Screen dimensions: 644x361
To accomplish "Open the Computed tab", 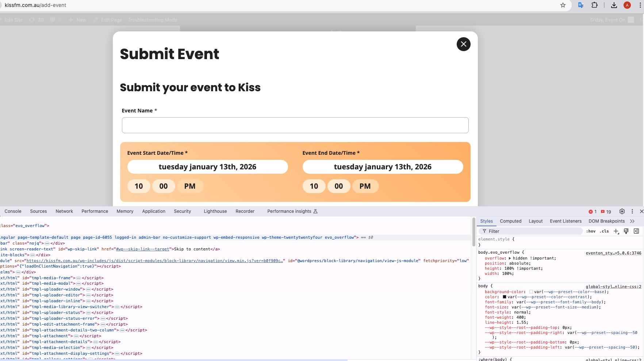I will click(510, 221).
